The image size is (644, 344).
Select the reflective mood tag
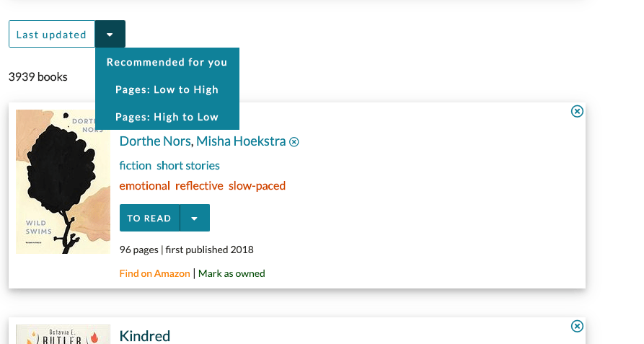tap(199, 186)
